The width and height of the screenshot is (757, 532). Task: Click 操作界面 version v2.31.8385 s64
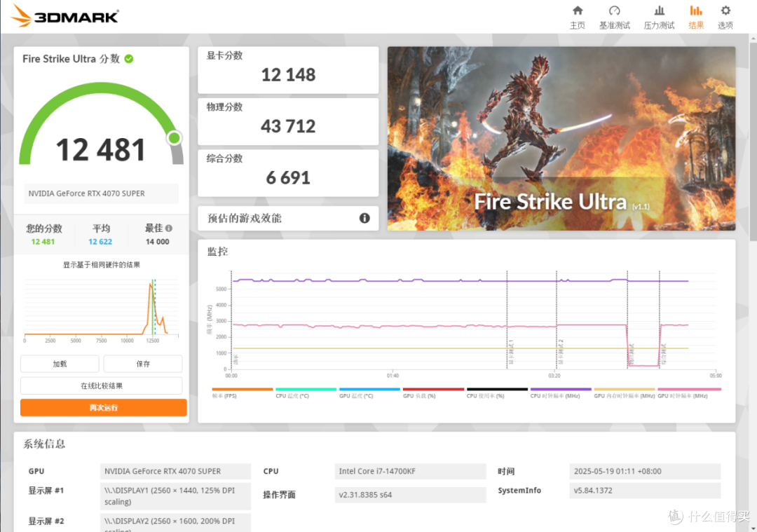point(410,495)
